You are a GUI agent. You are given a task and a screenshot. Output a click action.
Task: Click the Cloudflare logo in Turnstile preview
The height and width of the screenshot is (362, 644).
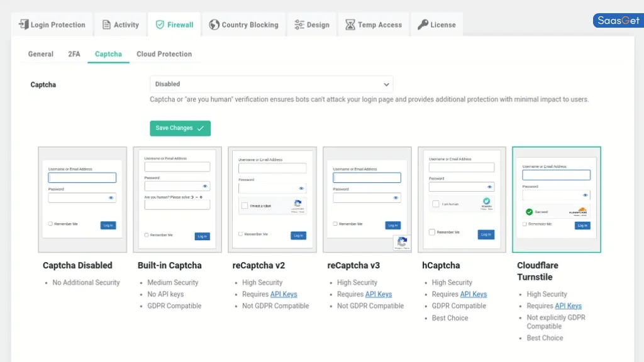pyautogui.click(x=579, y=212)
